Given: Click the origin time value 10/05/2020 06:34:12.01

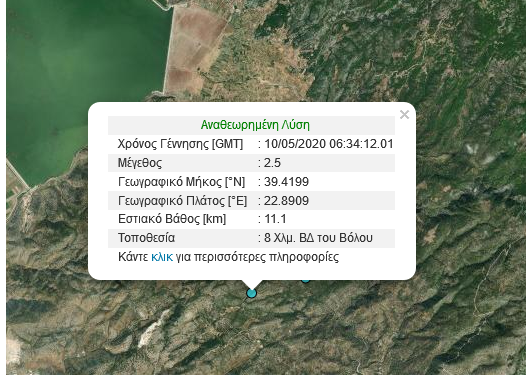Looking at the screenshot, I should click(329, 144).
